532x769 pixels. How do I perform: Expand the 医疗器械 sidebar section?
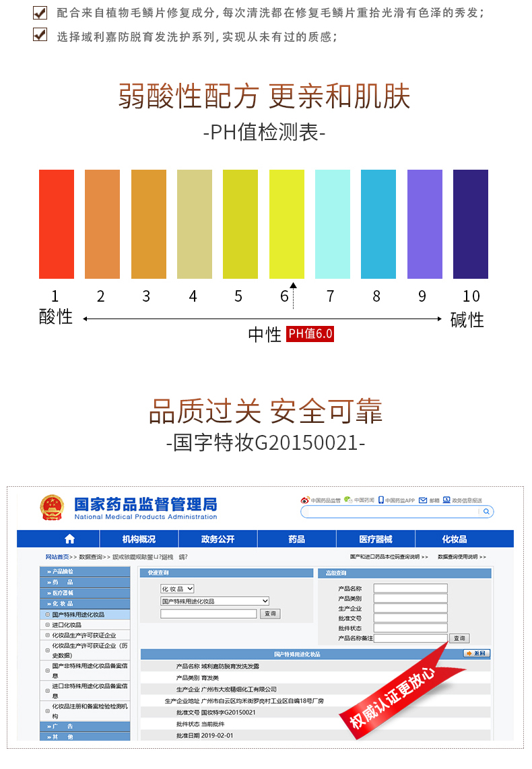pyautogui.click(x=85, y=593)
